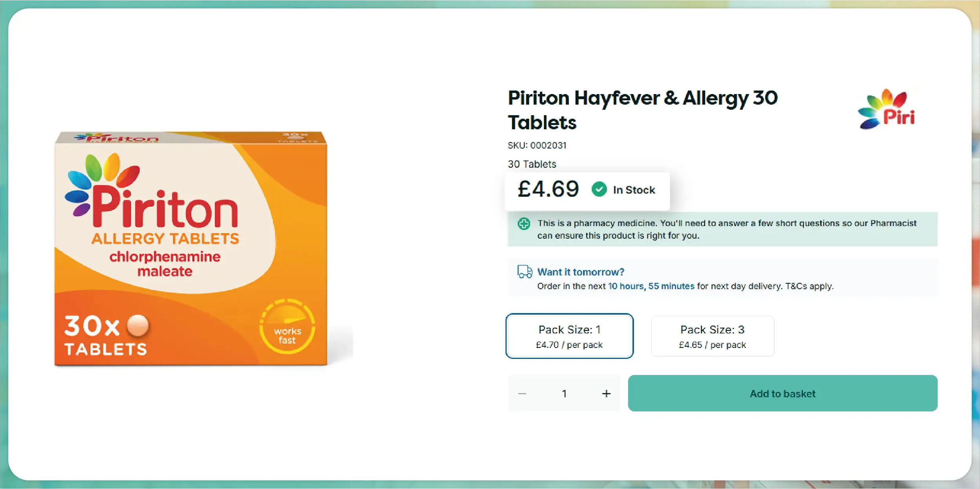
Task: Click the delivery truck icon
Action: coord(525,272)
